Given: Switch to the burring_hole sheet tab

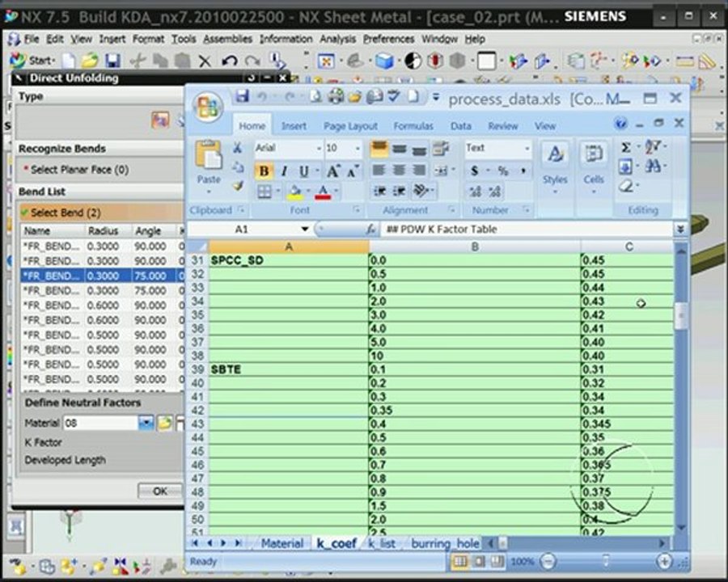Looking at the screenshot, I should (x=445, y=543).
